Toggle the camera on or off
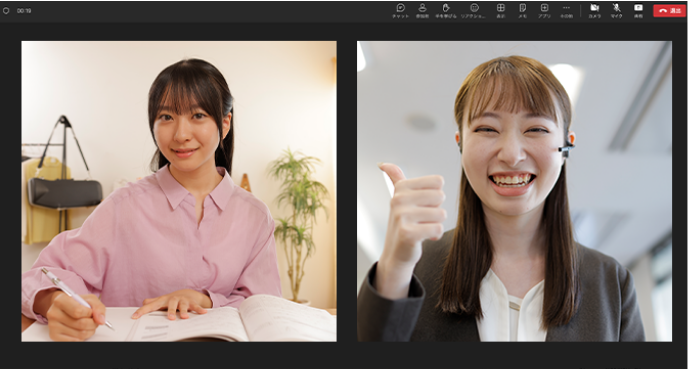Viewport: 688px width, 370px height. point(595,11)
